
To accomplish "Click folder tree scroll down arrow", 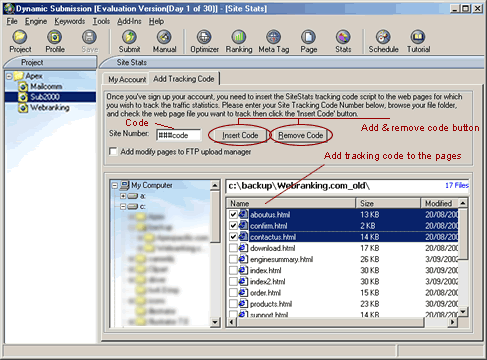I will [215, 322].
